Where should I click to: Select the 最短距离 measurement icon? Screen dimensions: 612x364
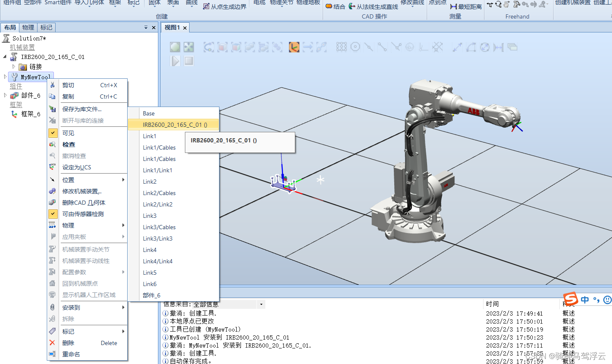pos(453,6)
